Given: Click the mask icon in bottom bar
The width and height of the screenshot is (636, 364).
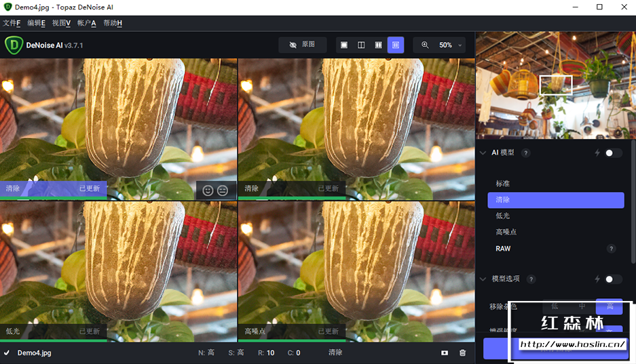Looking at the screenshot, I should (x=445, y=352).
